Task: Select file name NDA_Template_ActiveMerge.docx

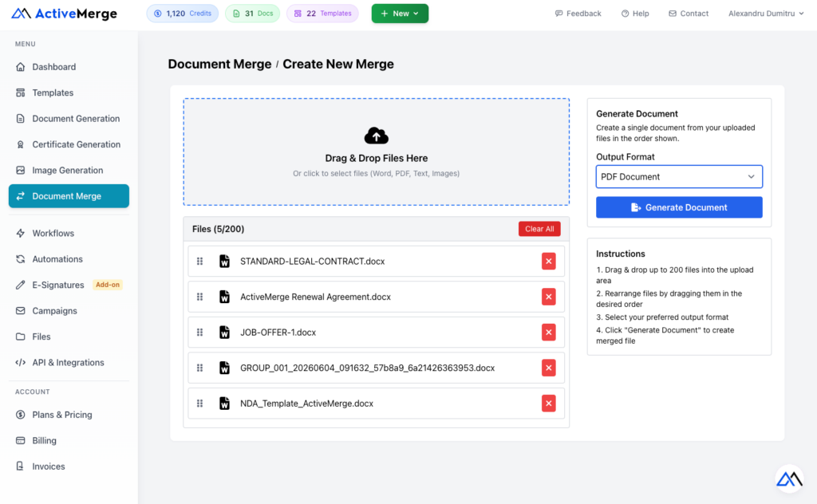Action: [x=306, y=404]
